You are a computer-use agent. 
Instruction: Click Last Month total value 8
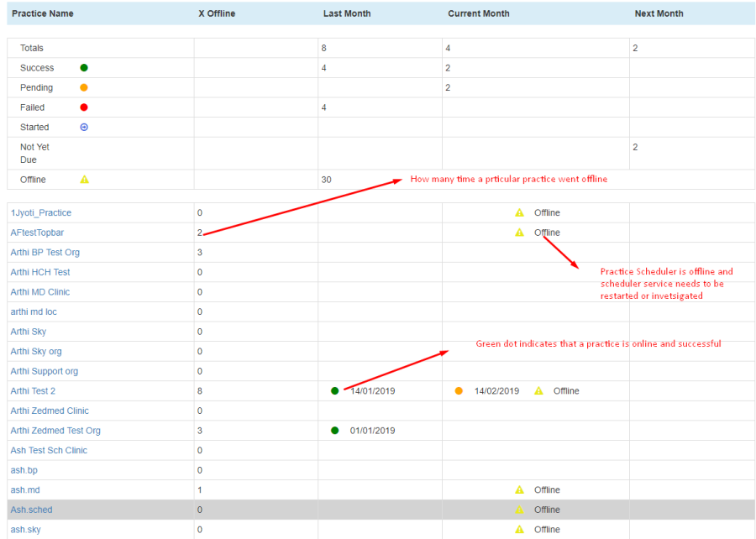click(324, 48)
